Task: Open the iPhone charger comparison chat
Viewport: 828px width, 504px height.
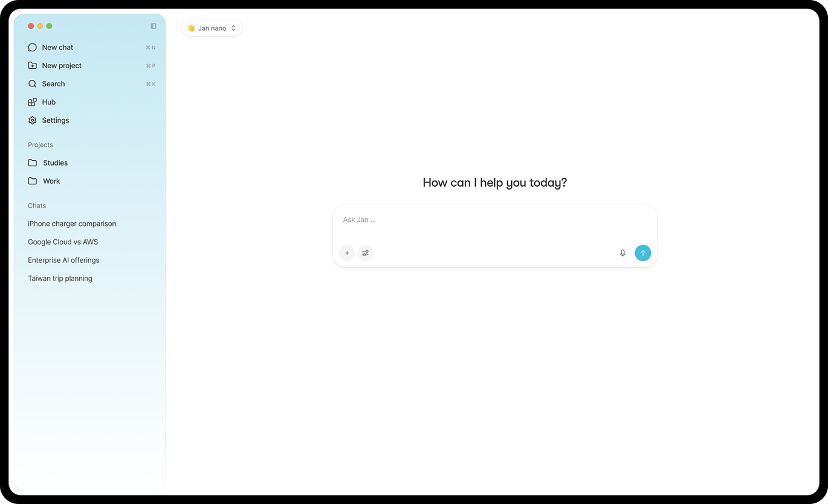Action: click(x=72, y=224)
